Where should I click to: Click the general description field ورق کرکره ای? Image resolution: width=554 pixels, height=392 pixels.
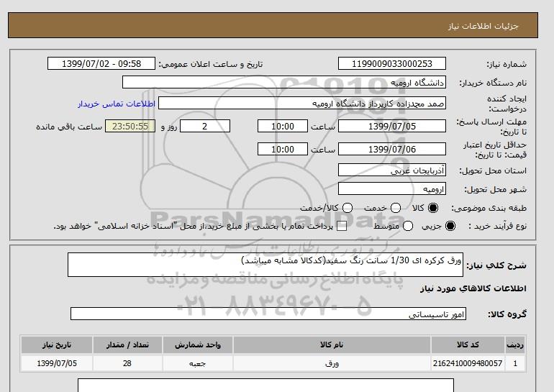coord(265,265)
